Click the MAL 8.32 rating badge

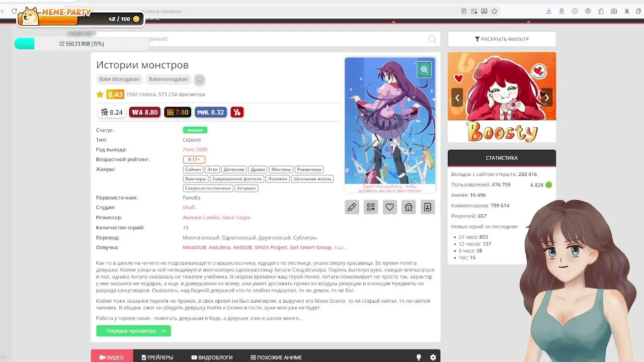211,112
